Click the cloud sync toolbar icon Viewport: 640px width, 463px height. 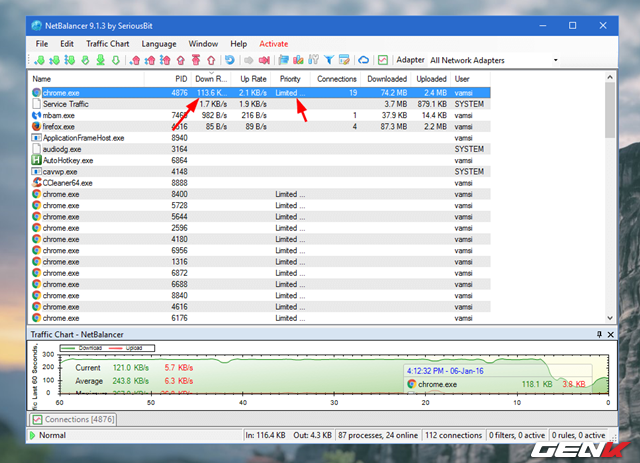(363, 60)
